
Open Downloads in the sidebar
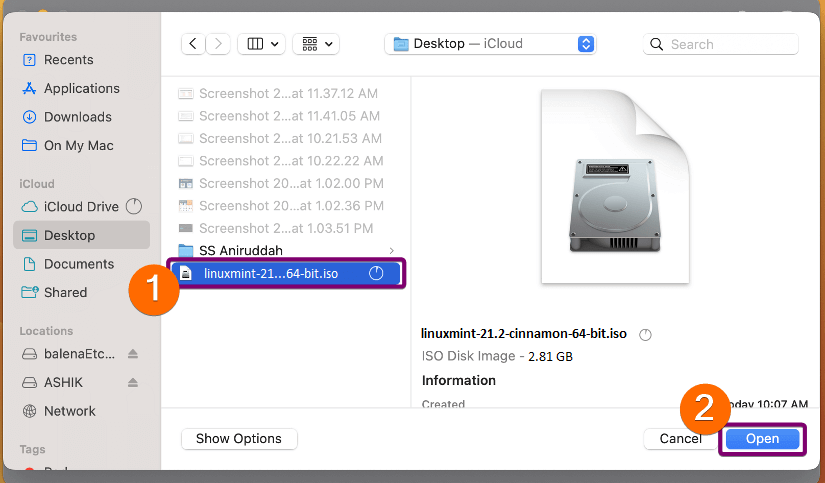pos(82,117)
